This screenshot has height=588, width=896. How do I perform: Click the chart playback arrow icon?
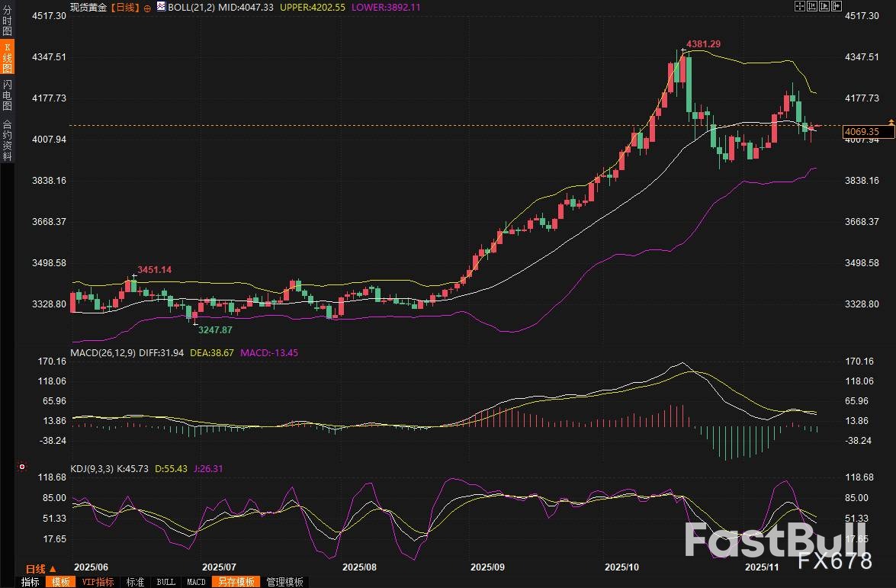(824, 6)
